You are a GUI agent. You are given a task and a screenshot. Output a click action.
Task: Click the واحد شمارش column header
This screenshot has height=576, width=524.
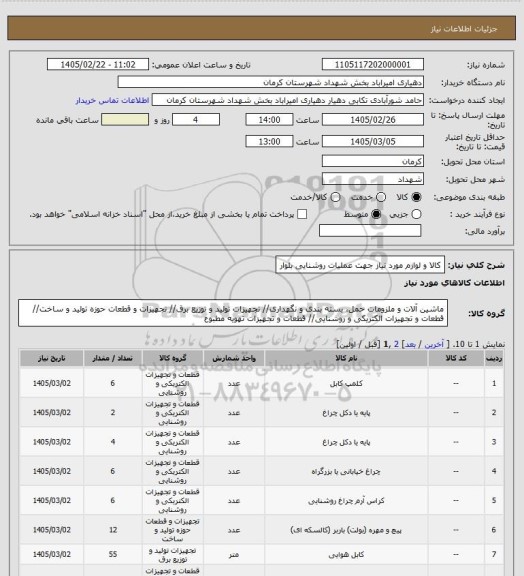(234, 358)
